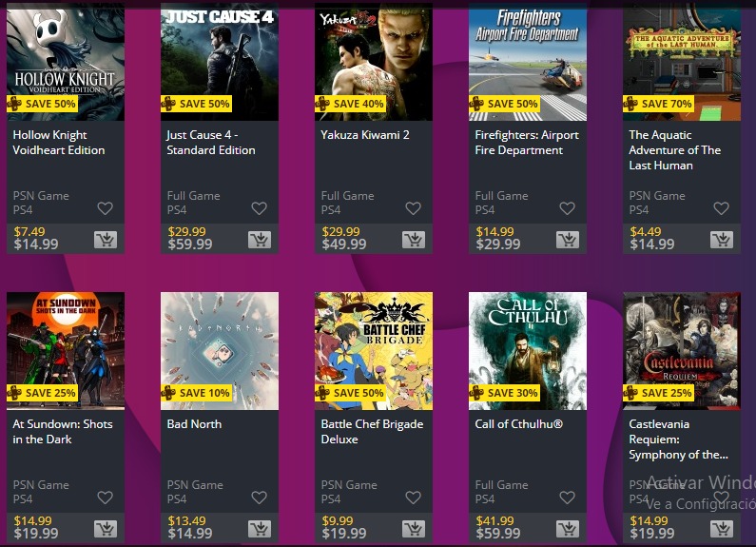Add At Sundown to cart
This screenshot has width=756, height=547.
[x=106, y=529]
